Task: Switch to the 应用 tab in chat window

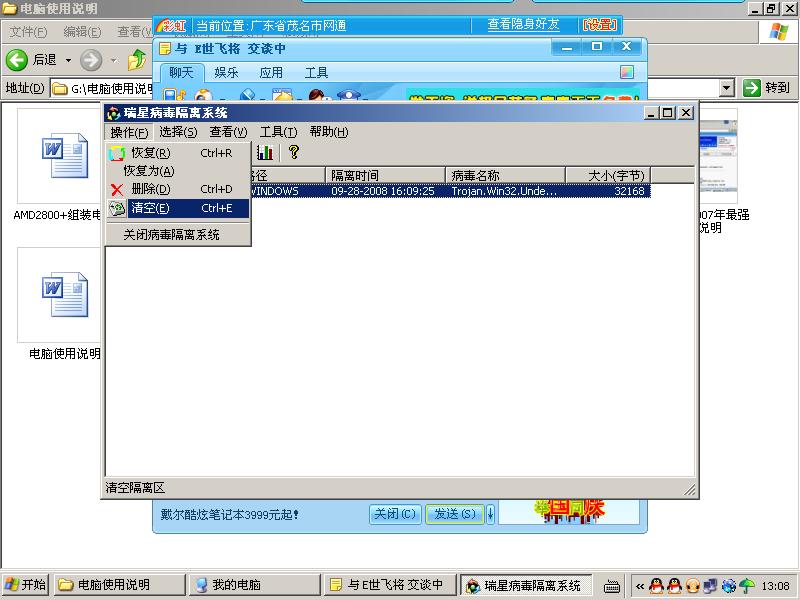Action: (271, 72)
